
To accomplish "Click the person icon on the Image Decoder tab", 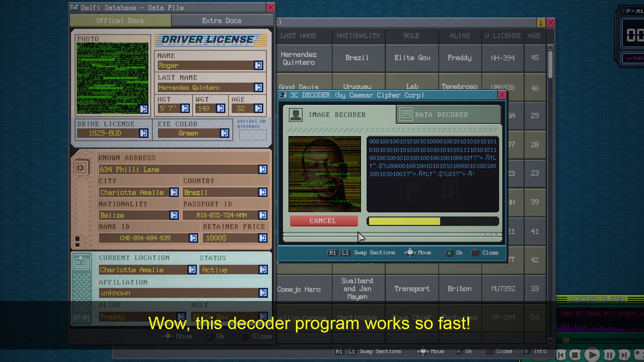I will point(296,114).
